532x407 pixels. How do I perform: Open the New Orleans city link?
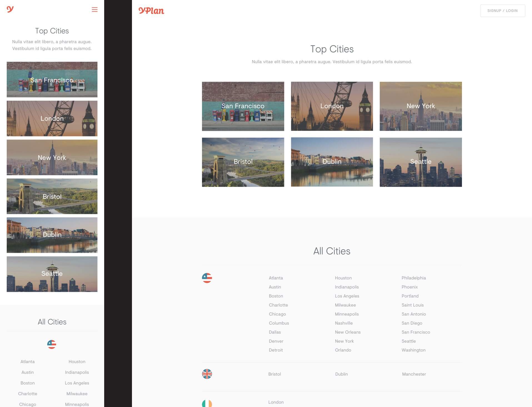(348, 332)
